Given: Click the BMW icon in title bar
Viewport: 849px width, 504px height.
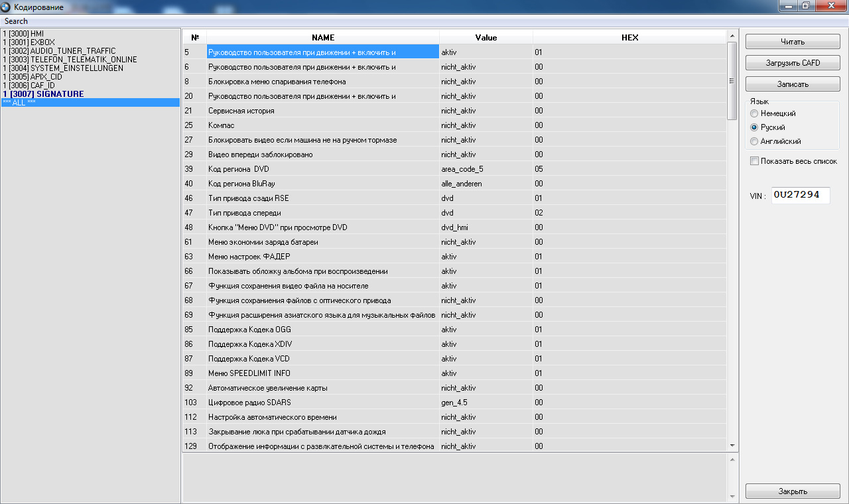Looking at the screenshot, I should pos(6,7).
